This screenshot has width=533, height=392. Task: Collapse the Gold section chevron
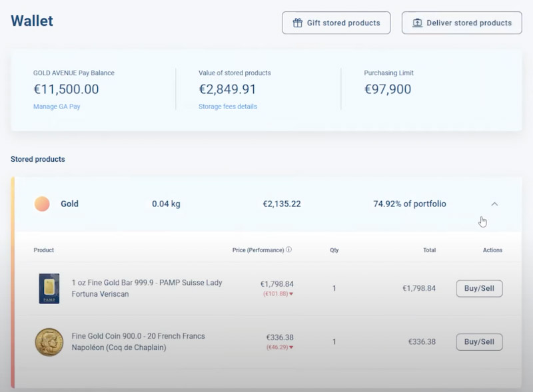494,204
